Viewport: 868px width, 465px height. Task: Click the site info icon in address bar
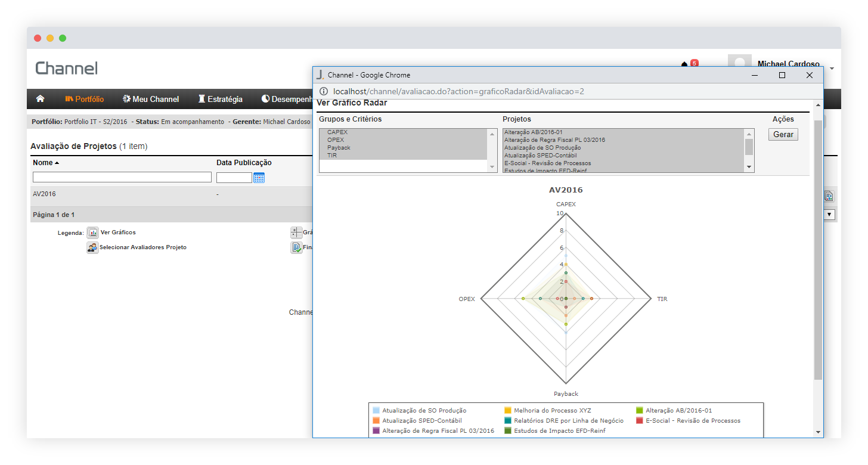pyautogui.click(x=324, y=91)
